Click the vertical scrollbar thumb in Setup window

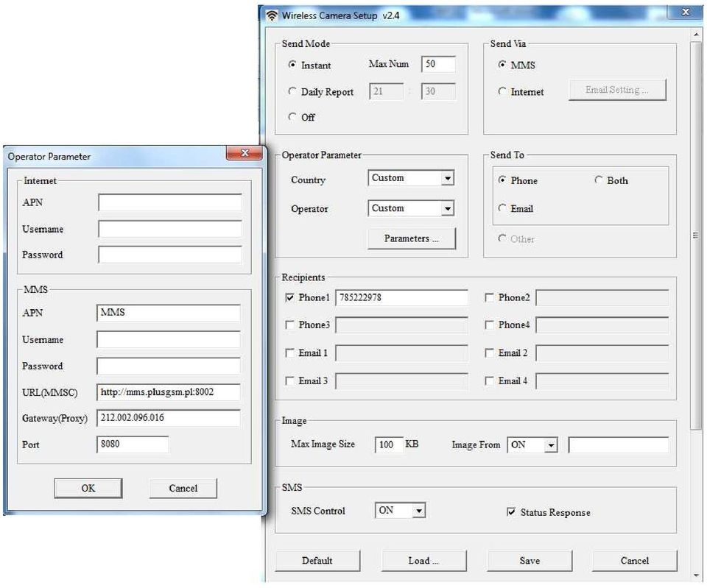(x=696, y=234)
